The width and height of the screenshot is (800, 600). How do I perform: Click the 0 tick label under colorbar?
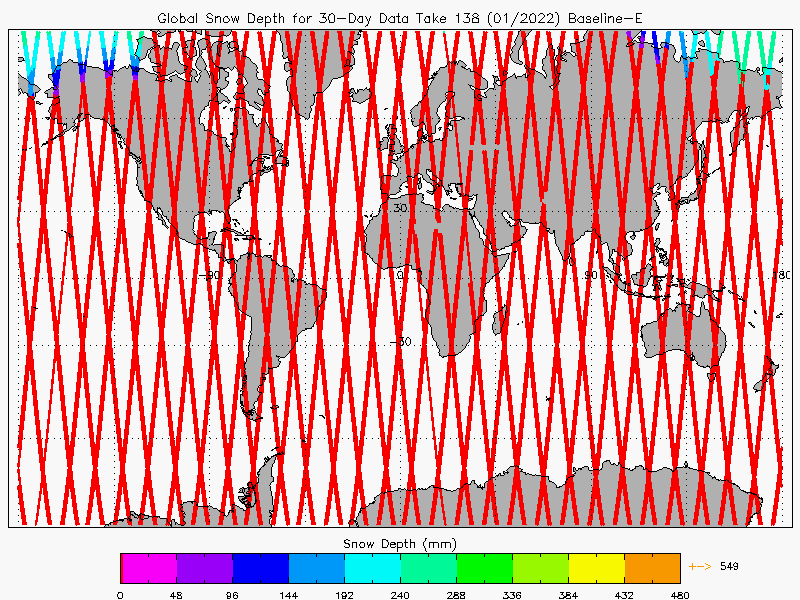point(120,594)
